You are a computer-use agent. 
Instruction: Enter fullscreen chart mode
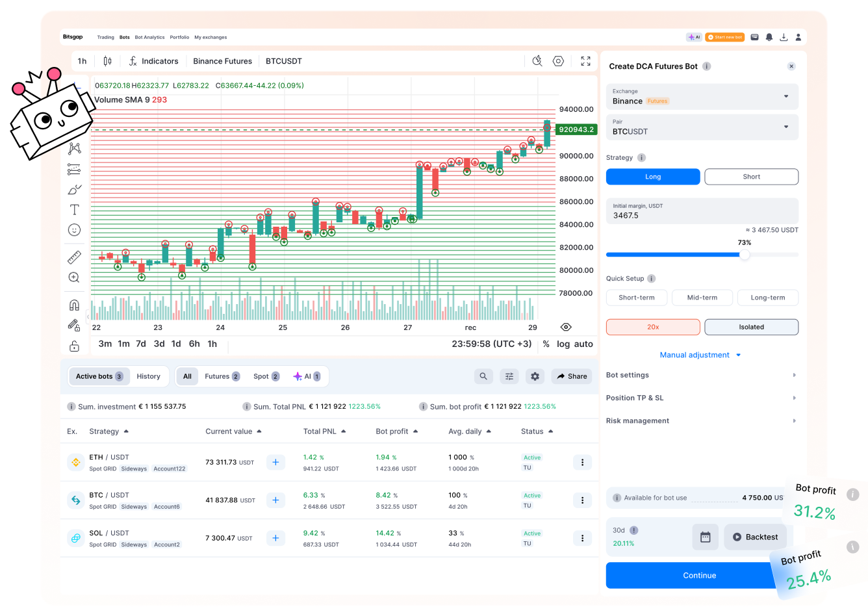pos(585,61)
